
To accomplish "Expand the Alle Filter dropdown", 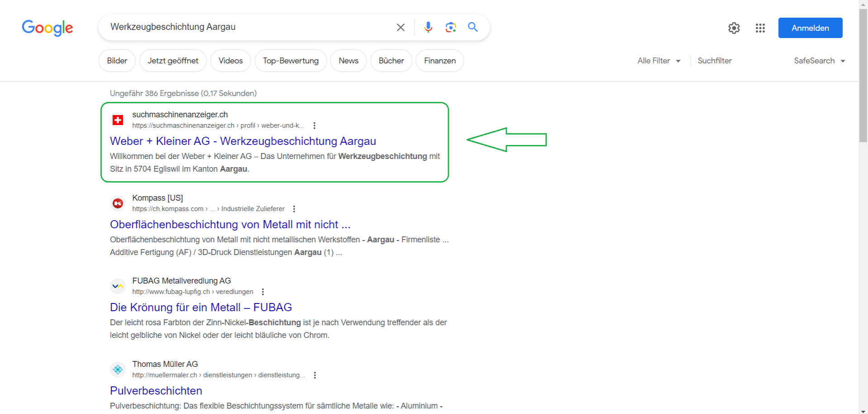I will pyautogui.click(x=659, y=61).
